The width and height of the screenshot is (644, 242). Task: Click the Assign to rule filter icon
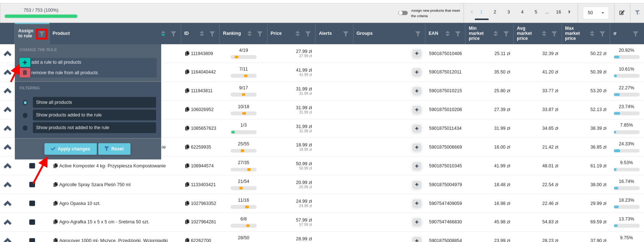[42, 34]
